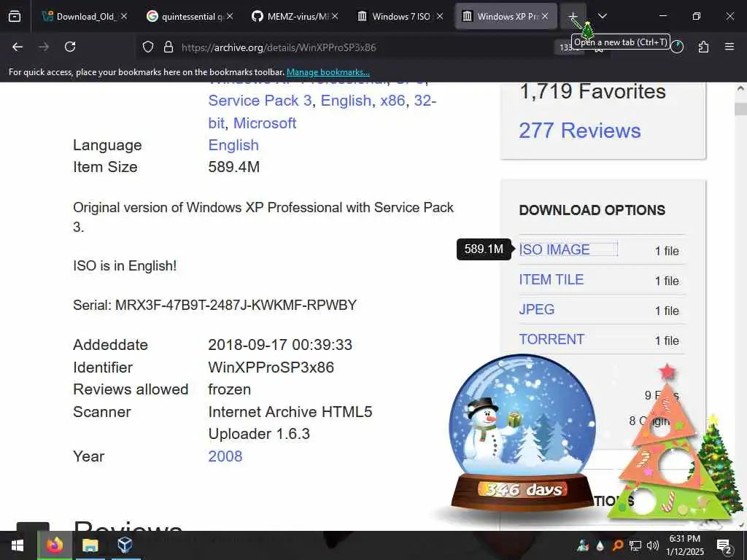The width and height of the screenshot is (747, 560).
Task: Click the English language value link
Action: pyautogui.click(x=233, y=145)
